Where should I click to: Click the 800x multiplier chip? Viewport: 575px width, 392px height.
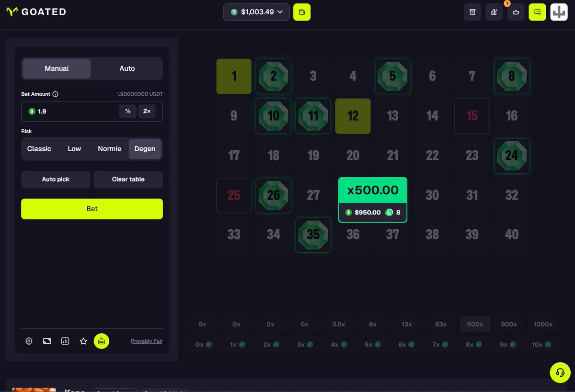coord(509,325)
